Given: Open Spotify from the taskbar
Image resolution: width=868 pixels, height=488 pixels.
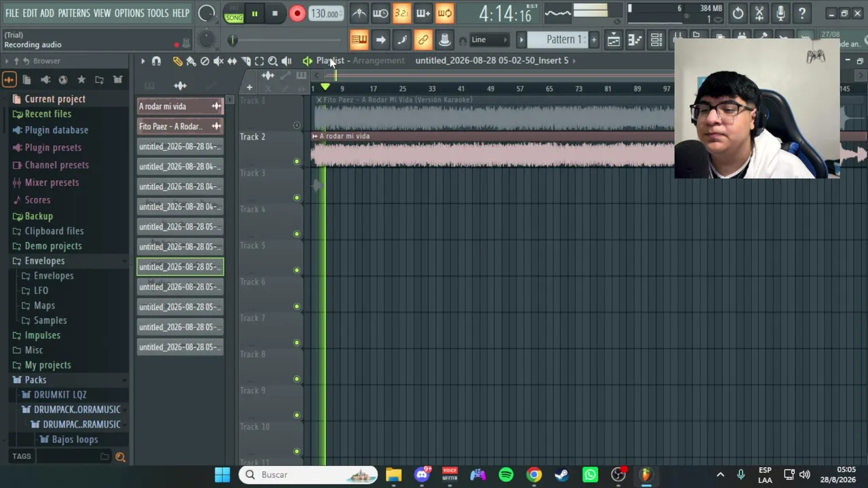Looking at the screenshot, I should [506, 474].
